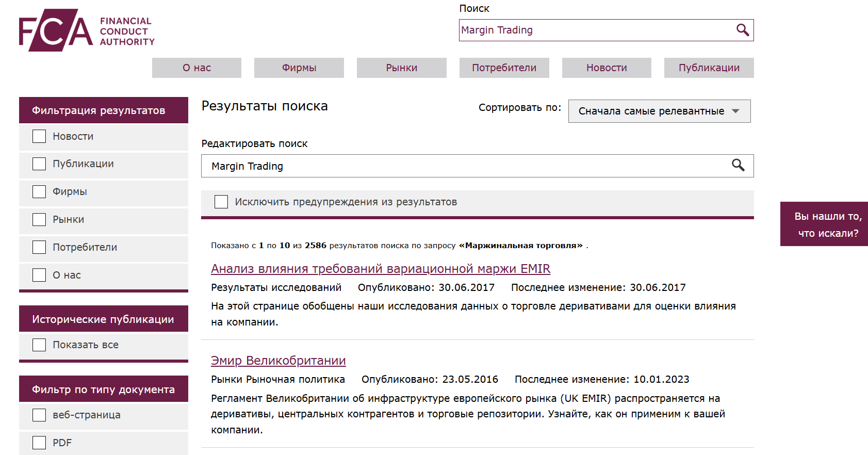Image resolution: width=868 pixels, height=455 pixels.
Task: Check Исключить предупреждения из результатов
Action: [x=221, y=202]
